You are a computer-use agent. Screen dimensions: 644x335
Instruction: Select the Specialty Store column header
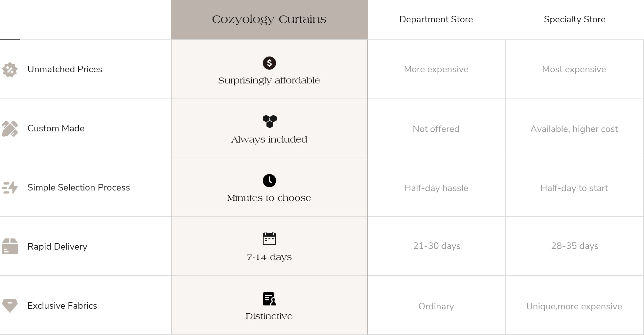[x=574, y=19]
